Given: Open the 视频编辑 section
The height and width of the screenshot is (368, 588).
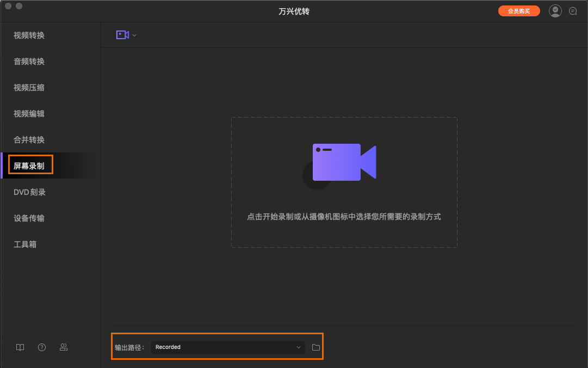Looking at the screenshot, I should click(x=30, y=113).
